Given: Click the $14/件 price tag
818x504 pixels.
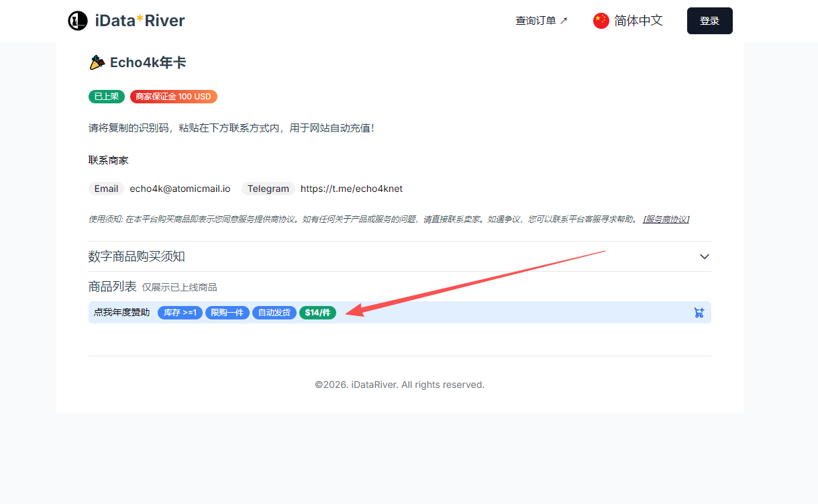Looking at the screenshot, I should [x=317, y=313].
